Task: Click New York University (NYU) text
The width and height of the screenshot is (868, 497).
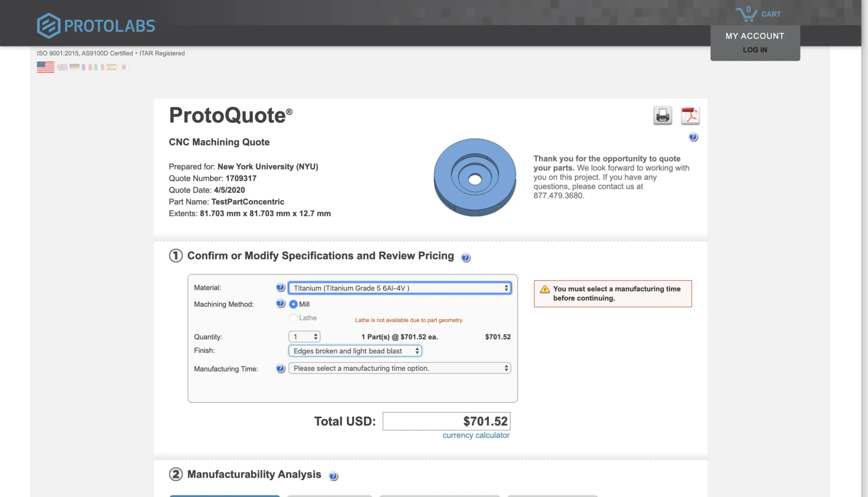Action: click(268, 167)
